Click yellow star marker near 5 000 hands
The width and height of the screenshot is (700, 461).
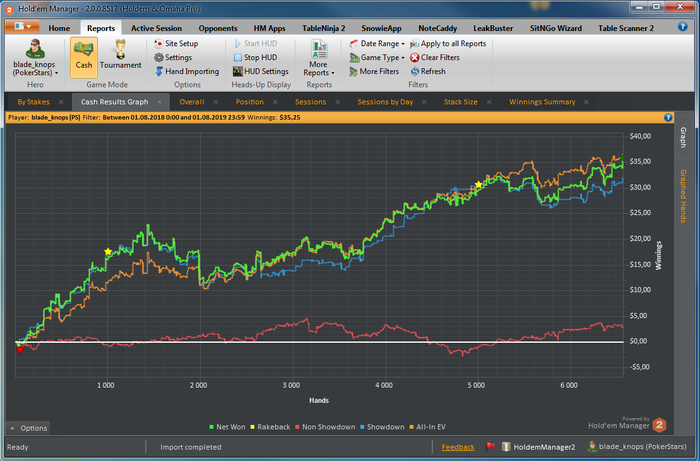(x=479, y=184)
